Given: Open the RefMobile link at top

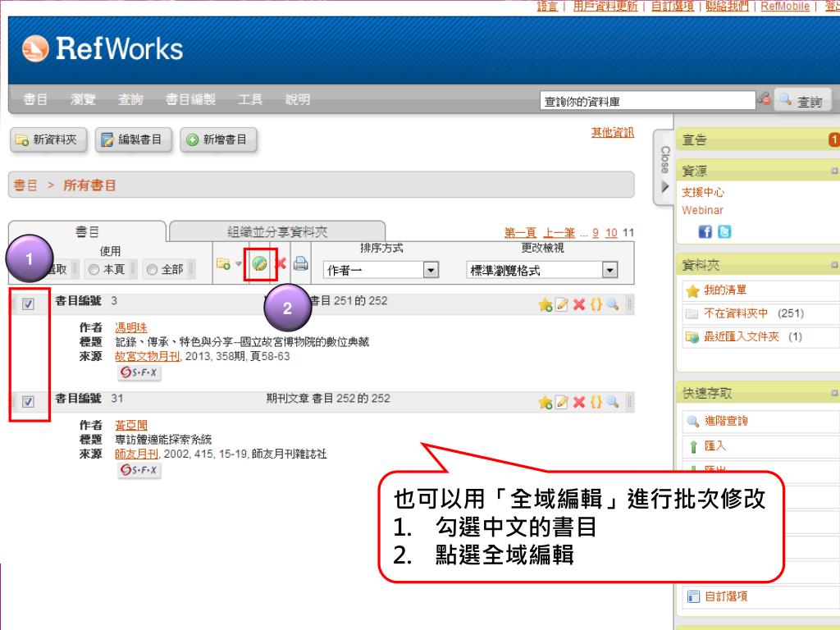Looking at the screenshot, I should click(785, 6).
